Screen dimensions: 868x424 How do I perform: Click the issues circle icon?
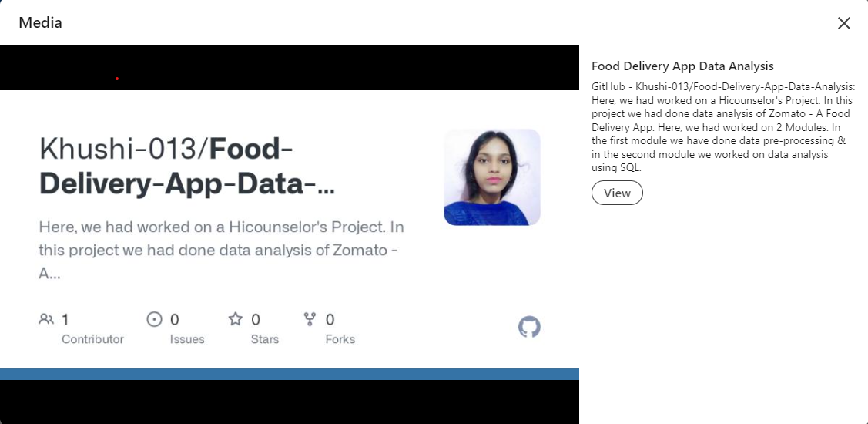click(x=155, y=319)
